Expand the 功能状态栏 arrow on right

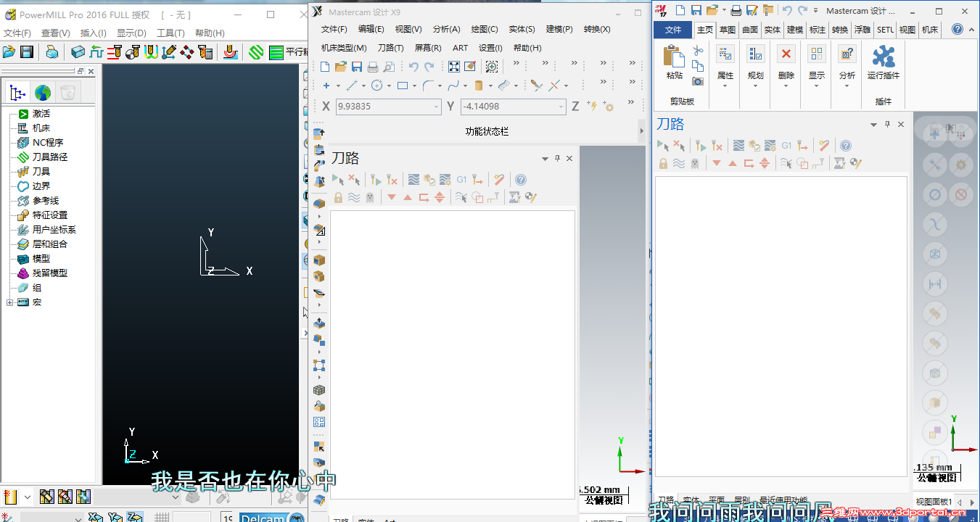(x=641, y=131)
